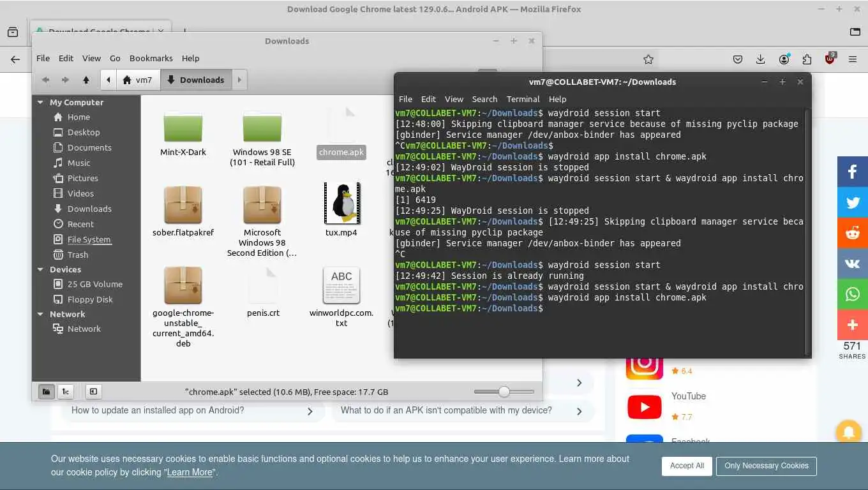Share the page on Twitter
The height and width of the screenshot is (490, 868).
pyautogui.click(x=853, y=202)
